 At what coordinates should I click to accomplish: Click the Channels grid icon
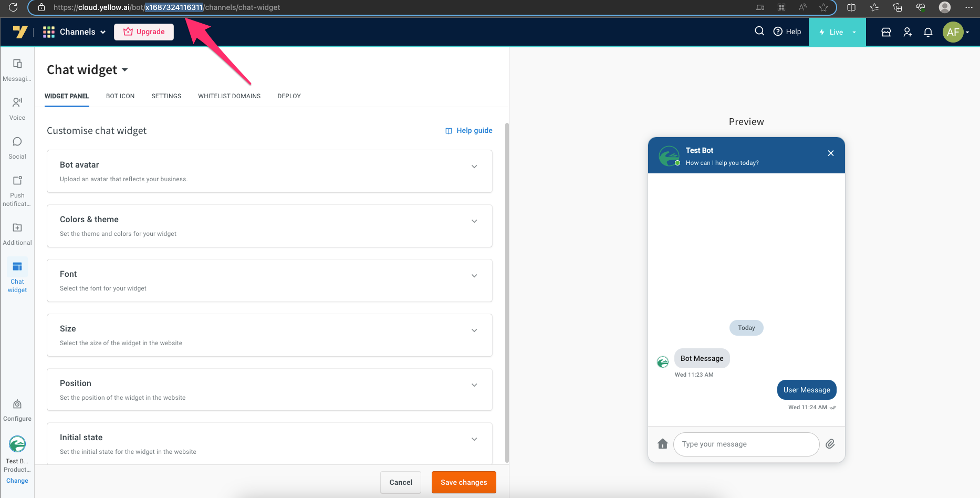tap(49, 32)
